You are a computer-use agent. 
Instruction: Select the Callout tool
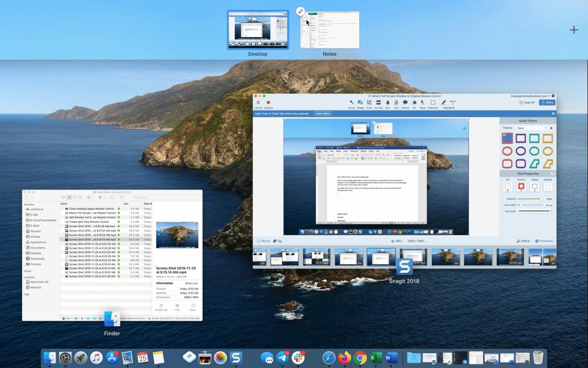pos(405,103)
